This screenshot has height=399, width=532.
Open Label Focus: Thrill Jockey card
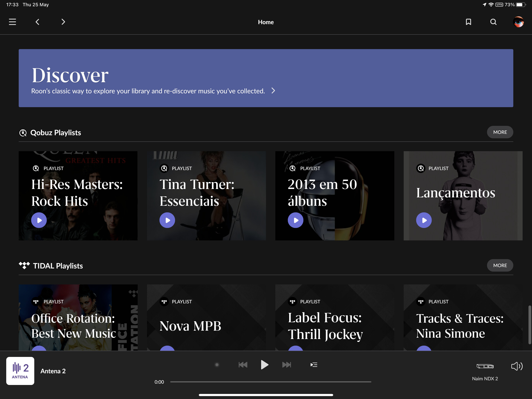pos(335,317)
